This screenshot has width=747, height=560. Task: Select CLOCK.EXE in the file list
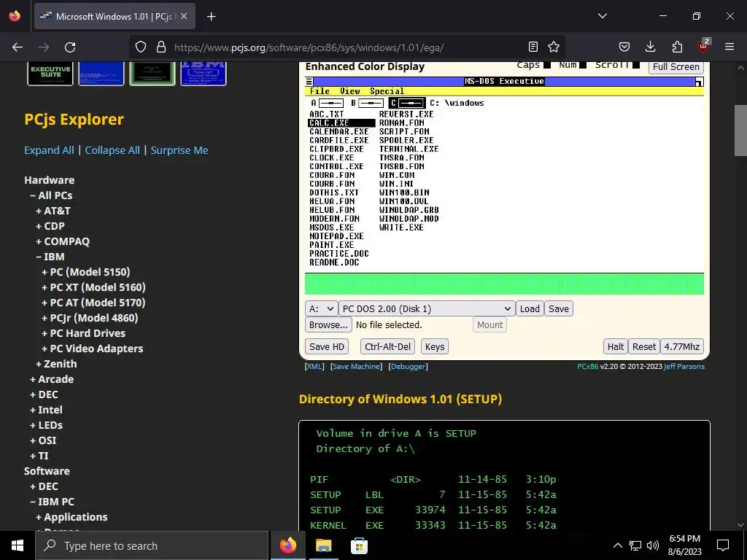click(x=332, y=157)
